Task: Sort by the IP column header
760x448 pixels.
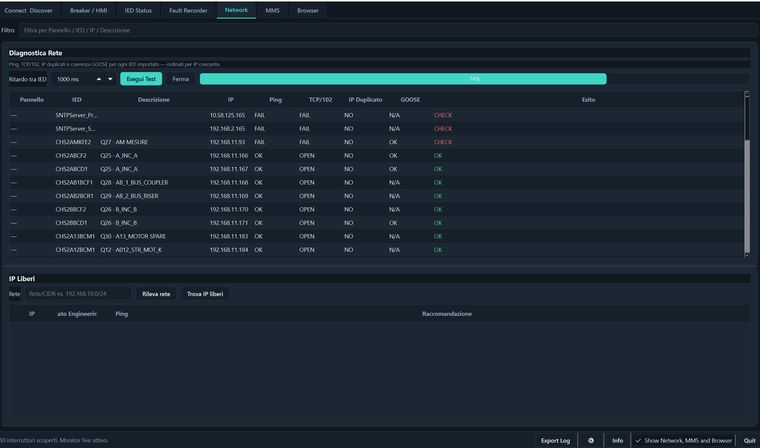Action: point(231,100)
